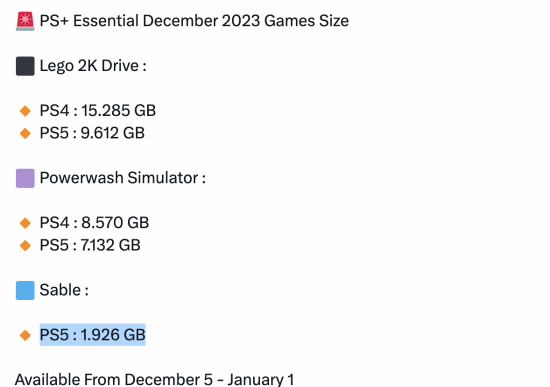
Task: Click orange diamond beside PS5 : 9.612 GB
Action: (x=25, y=133)
